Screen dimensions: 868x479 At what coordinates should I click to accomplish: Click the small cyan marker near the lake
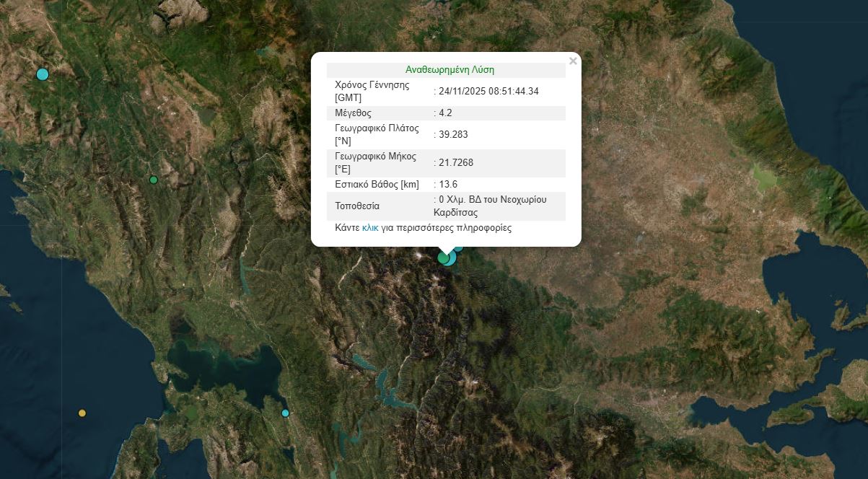tap(285, 413)
